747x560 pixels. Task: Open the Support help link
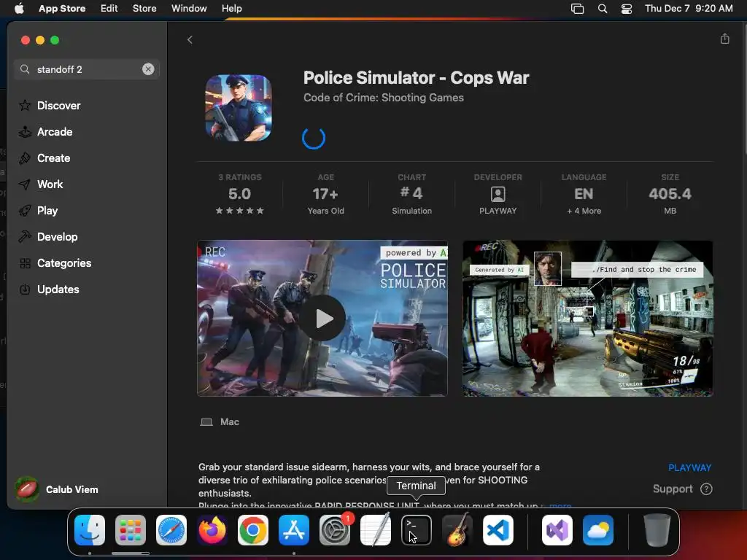click(682, 489)
